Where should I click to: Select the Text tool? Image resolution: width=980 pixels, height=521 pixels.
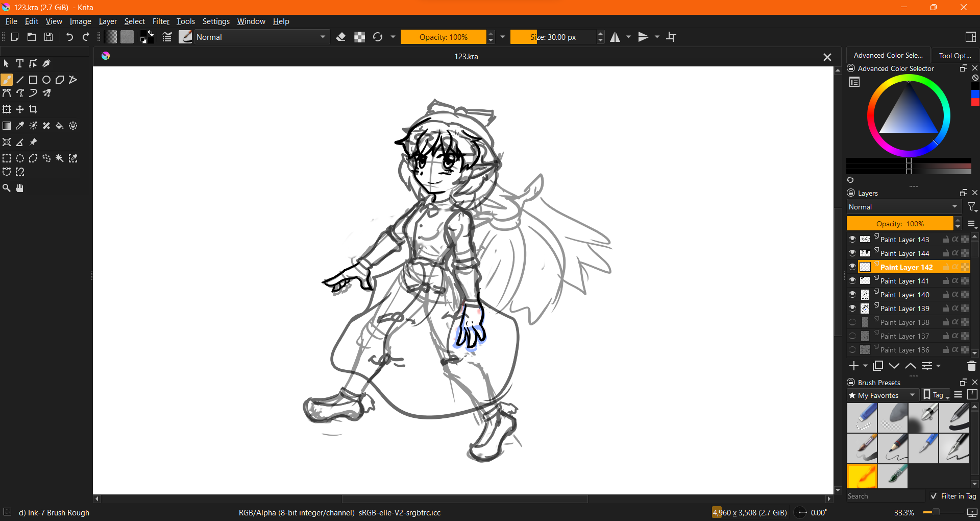coord(20,63)
